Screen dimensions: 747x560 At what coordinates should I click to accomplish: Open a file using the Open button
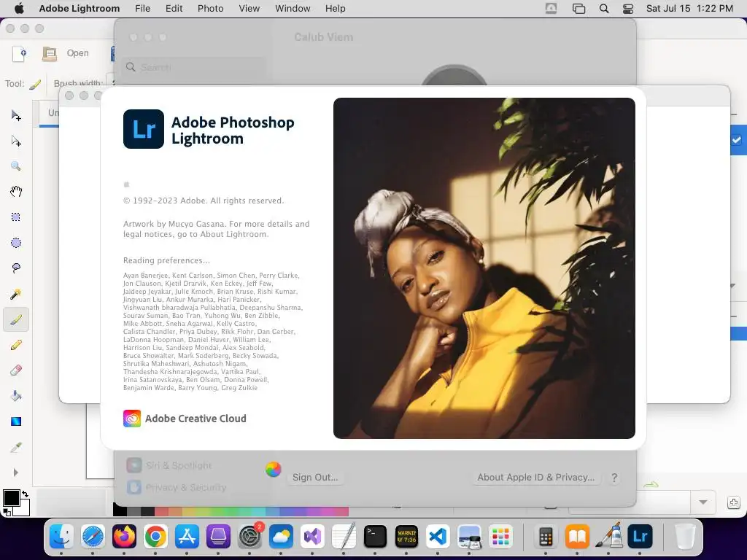point(65,53)
